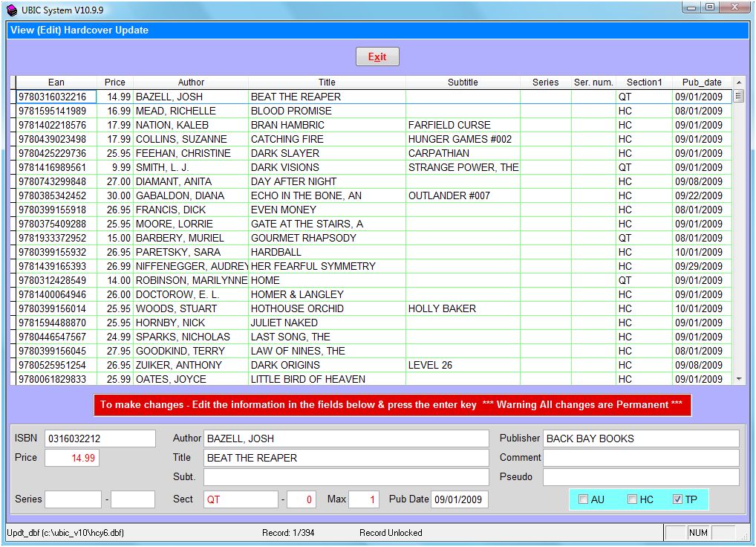Viewport: 756px width, 547px height.
Task: Click the empty Subt. field
Action: tap(346, 477)
